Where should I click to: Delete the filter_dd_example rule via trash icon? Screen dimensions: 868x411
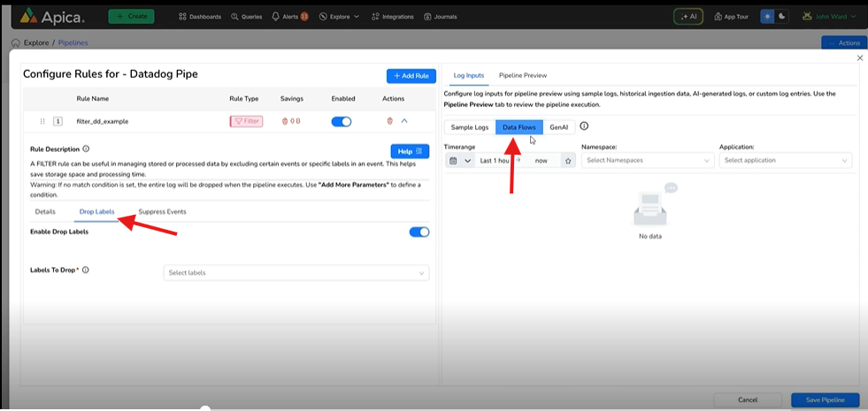[x=390, y=121]
